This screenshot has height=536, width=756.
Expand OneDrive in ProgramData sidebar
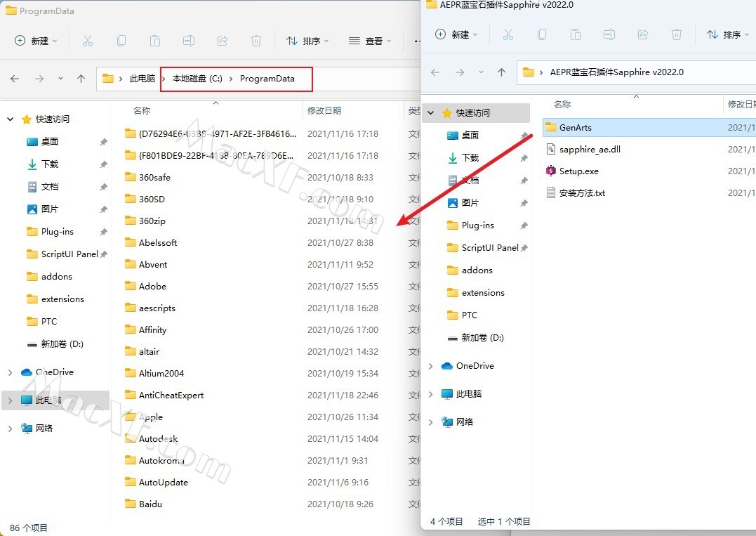pyautogui.click(x=10, y=372)
